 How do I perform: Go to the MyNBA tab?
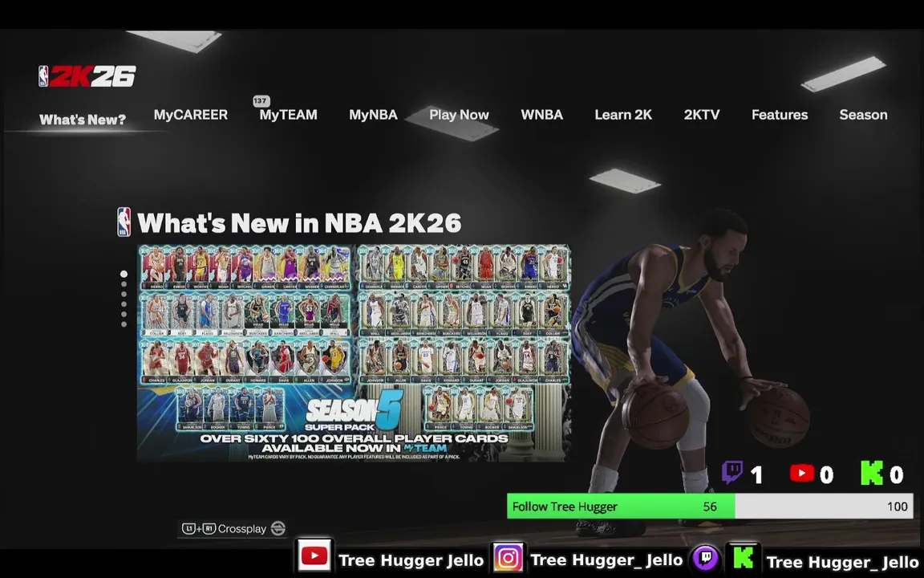pos(373,115)
